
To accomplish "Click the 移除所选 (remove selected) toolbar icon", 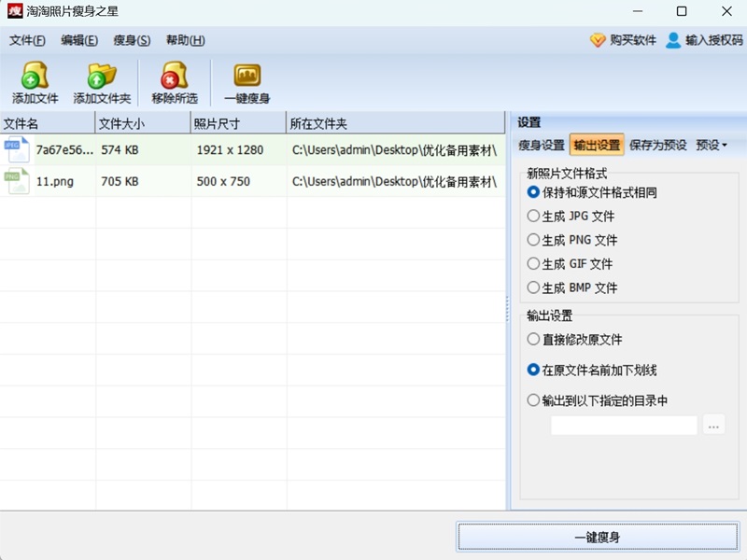I will (174, 76).
